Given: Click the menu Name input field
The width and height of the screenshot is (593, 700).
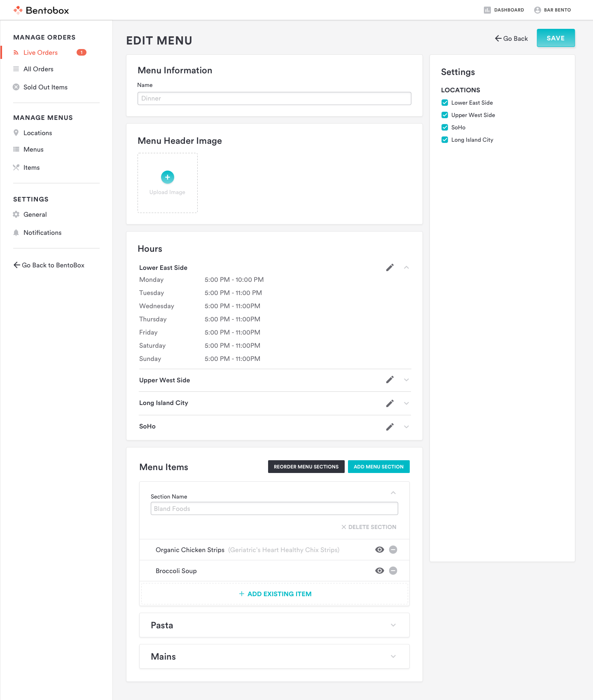Looking at the screenshot, I should 274,98.
